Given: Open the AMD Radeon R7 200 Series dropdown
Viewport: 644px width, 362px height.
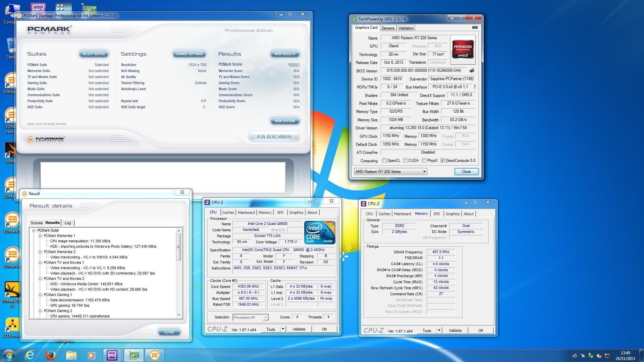Looking at the screenshot, I should [x=390, y=172].
